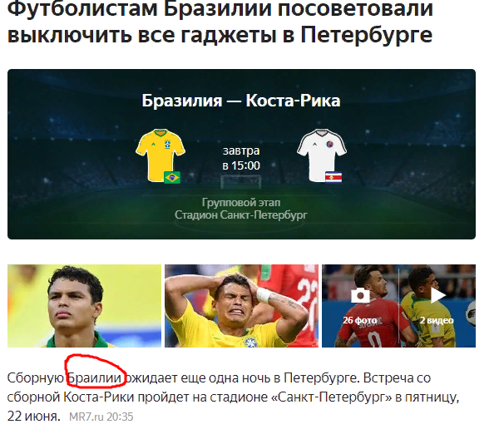Open the 26 фото camera icon
The image size is (504, 439).
(360, 296)
